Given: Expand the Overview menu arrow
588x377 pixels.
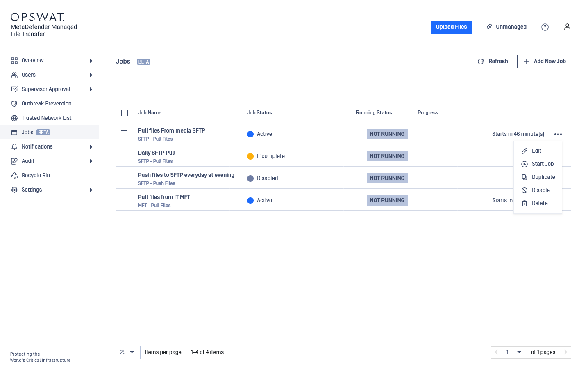Looking at the screenshot, I should click(x=91, y=61).
